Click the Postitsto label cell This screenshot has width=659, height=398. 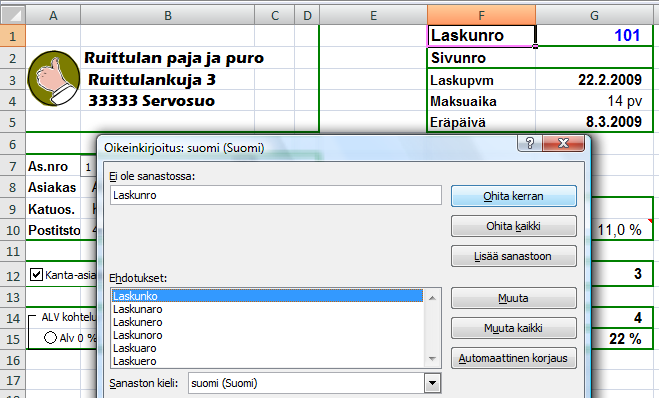click(x=53, y=230)
